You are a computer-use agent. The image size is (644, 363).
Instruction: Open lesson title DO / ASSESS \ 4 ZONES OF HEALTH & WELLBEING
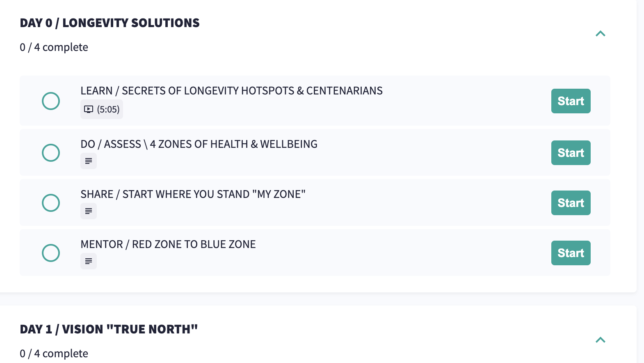(199, 144)
